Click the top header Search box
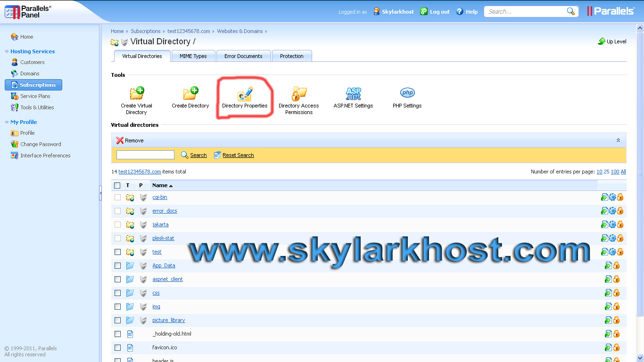 tap(526, 11)
